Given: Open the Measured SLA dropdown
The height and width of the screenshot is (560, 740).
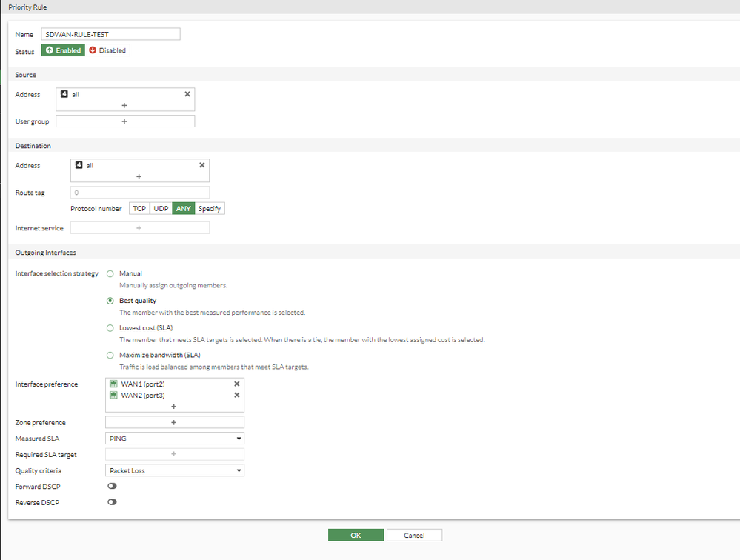Looking at the screenshot, I should (x=175, y=439).
